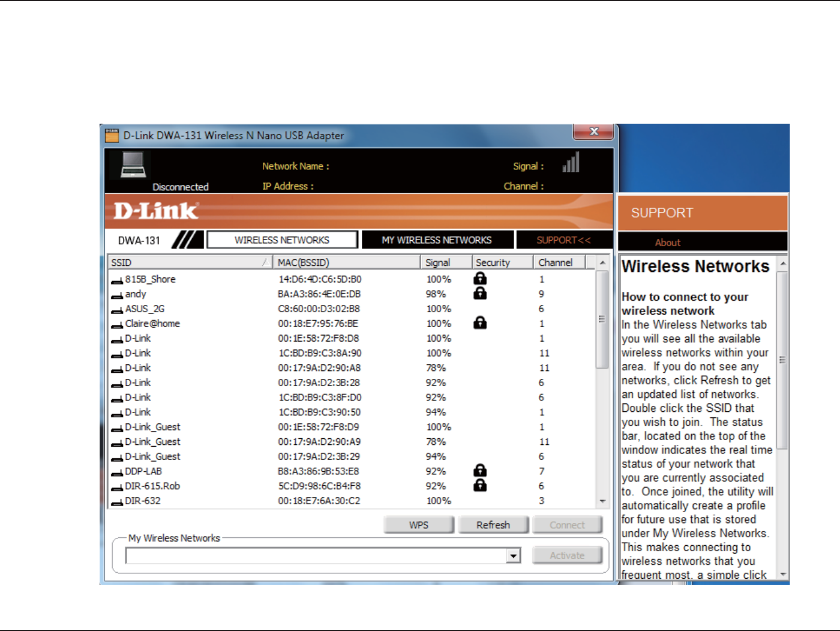Click the 'Wireless Networks' help heading
840x631 pixels.
click(695, 267)
